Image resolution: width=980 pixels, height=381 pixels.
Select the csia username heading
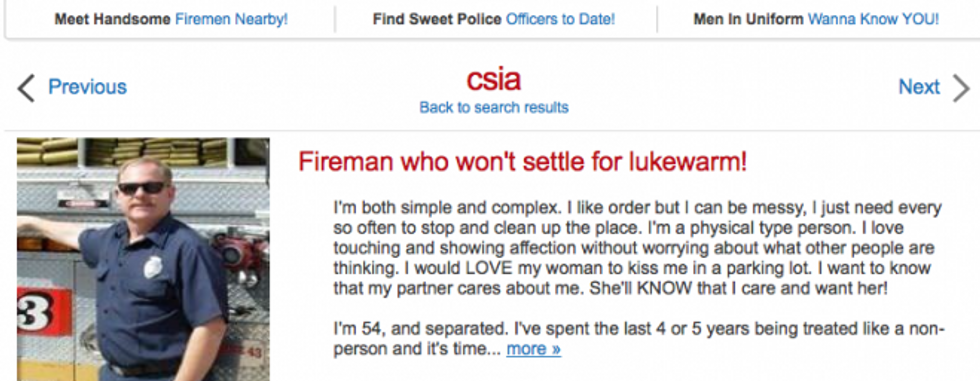(493, 79)
